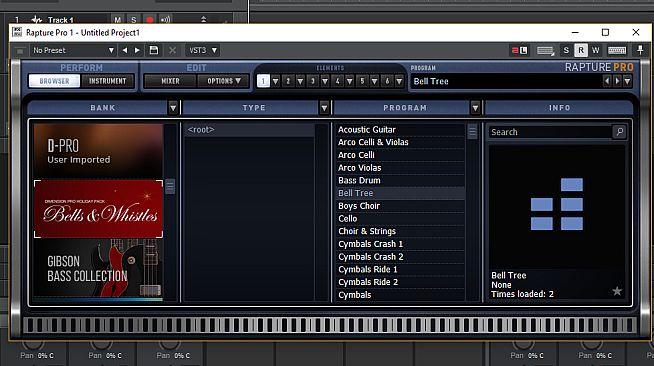The image size is (654, 366).
Task: Click the search magnifier icon
Action: pyautogui.click(x=620, y=132)
